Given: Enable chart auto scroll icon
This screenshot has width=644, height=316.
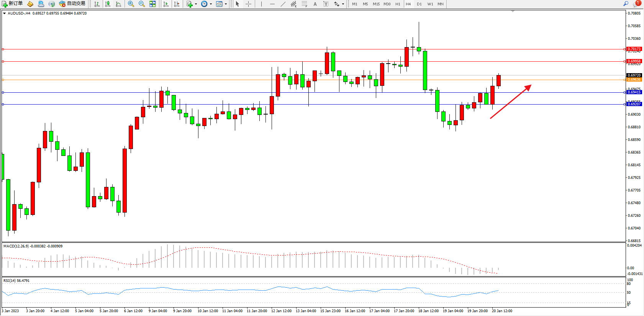Looking at the screenshot, I should (166, 4).
